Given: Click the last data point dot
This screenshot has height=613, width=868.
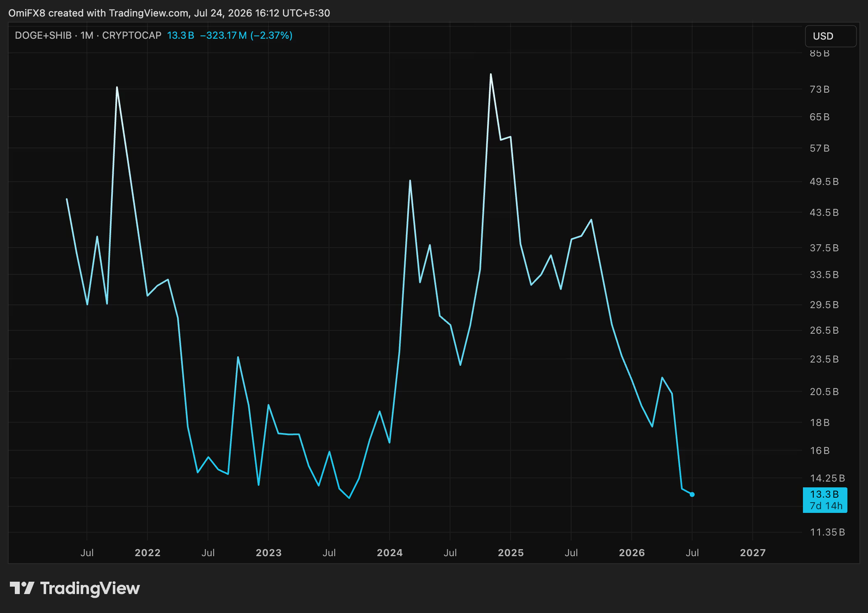Looking at the screenshot, I should (692, 494).
